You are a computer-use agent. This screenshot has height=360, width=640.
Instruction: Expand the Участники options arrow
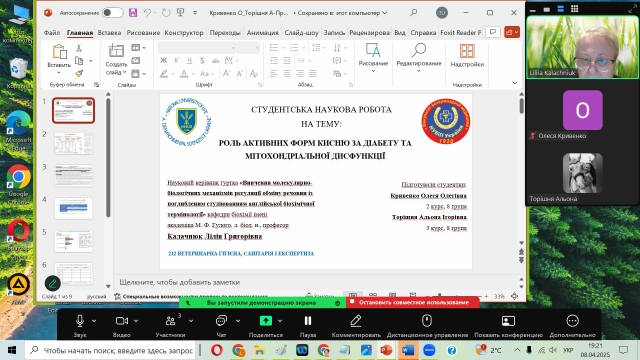191,321
